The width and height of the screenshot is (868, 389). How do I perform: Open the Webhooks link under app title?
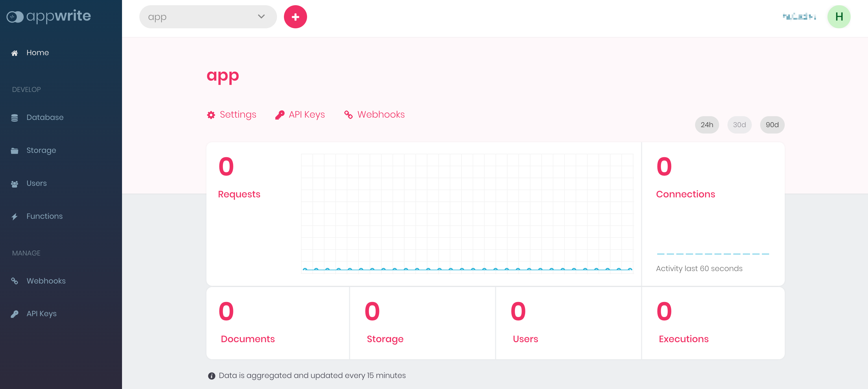coord(374,114)
